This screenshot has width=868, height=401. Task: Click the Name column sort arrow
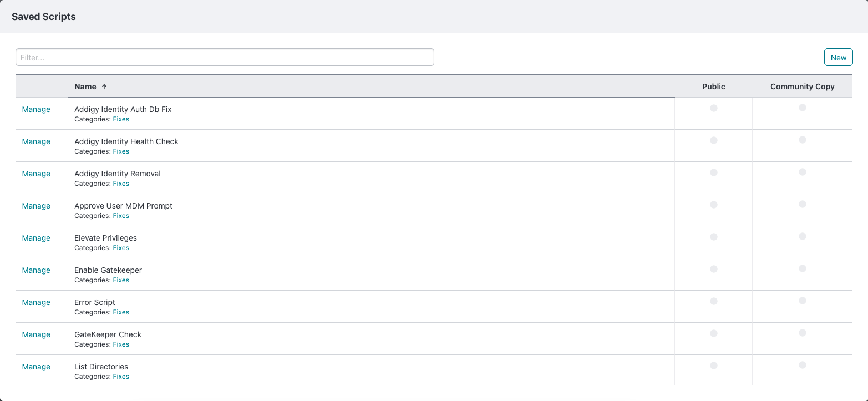104,87
